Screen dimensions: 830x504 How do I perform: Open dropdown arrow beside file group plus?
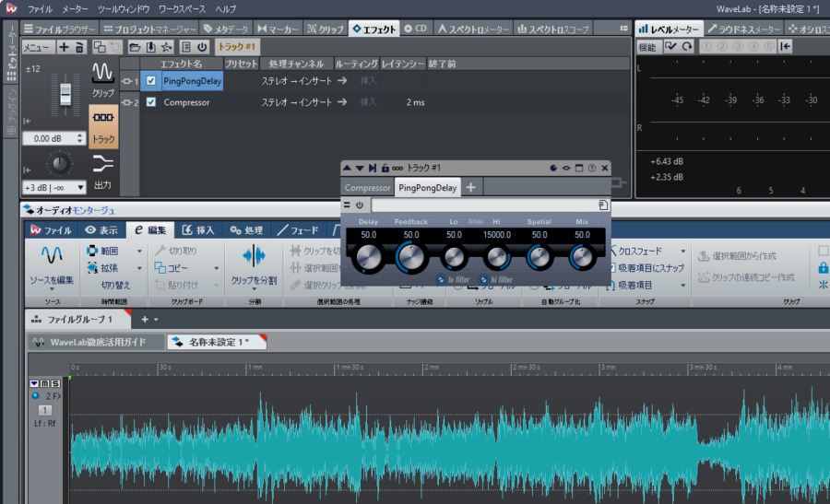point(156,320)
